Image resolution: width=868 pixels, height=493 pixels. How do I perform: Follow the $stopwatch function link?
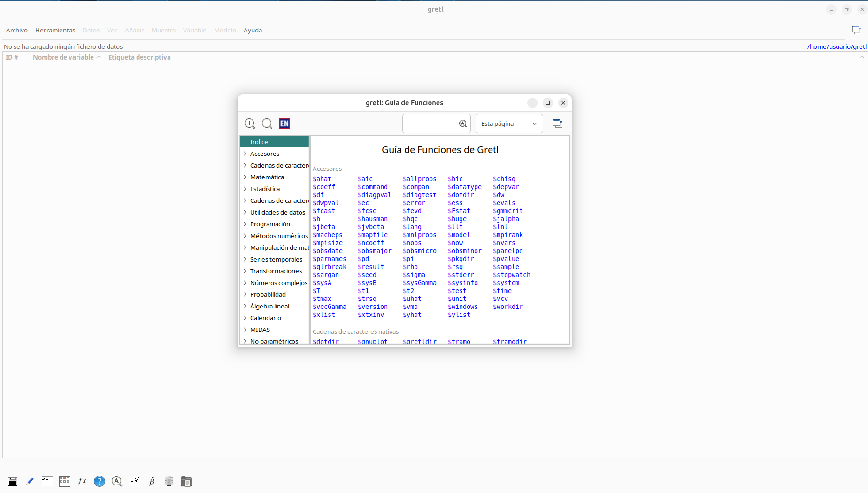(512, 275)
